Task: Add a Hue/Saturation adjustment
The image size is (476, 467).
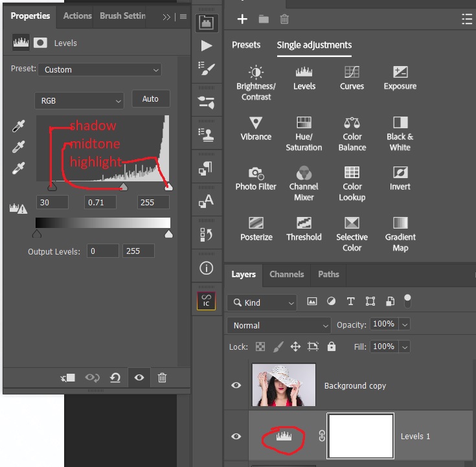Action: pos(304,133)
